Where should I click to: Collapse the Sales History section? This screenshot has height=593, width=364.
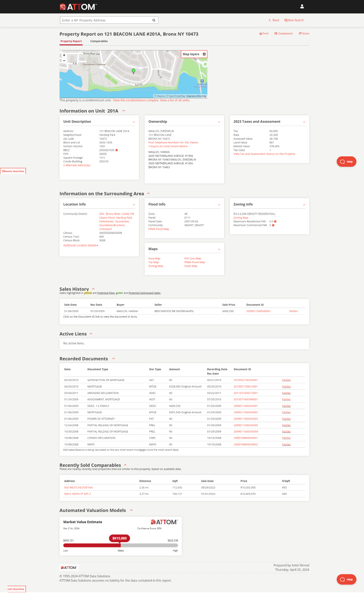click(93, 289)
